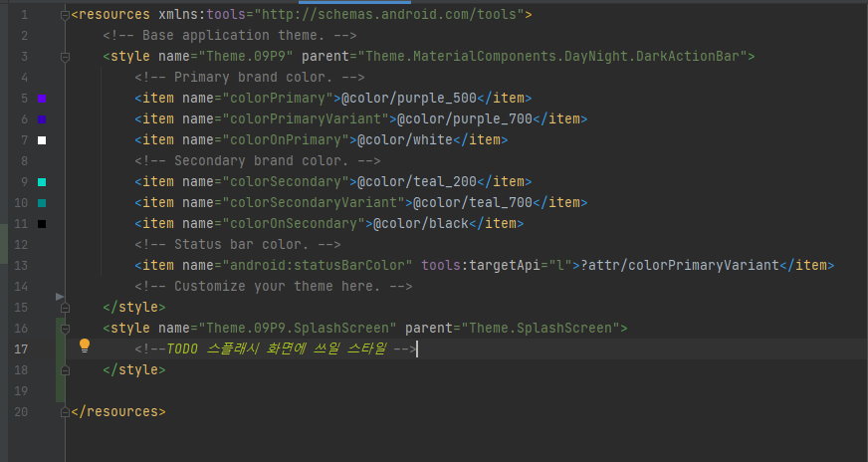
Task: Click the @color/purple_700 reference
Action: [x=465, y=119]
